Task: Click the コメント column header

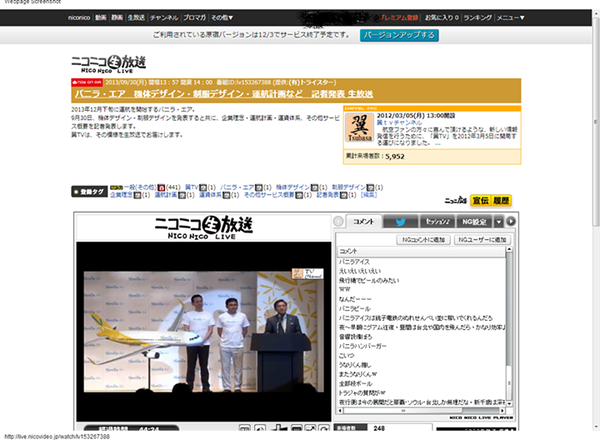Action: [421, 251]
